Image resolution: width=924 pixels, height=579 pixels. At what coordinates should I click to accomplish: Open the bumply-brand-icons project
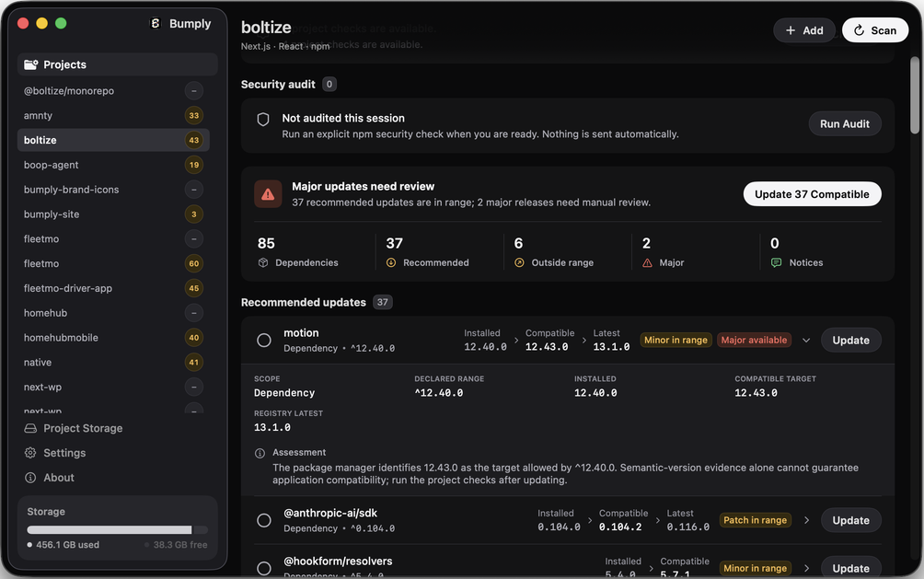tap(113, 190)
